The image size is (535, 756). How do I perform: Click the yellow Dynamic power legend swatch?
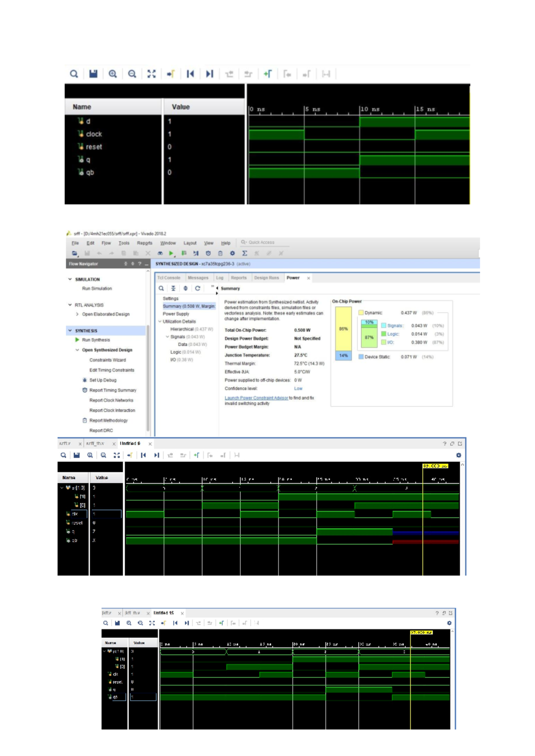pyautogui.click(x=361, y=313)
